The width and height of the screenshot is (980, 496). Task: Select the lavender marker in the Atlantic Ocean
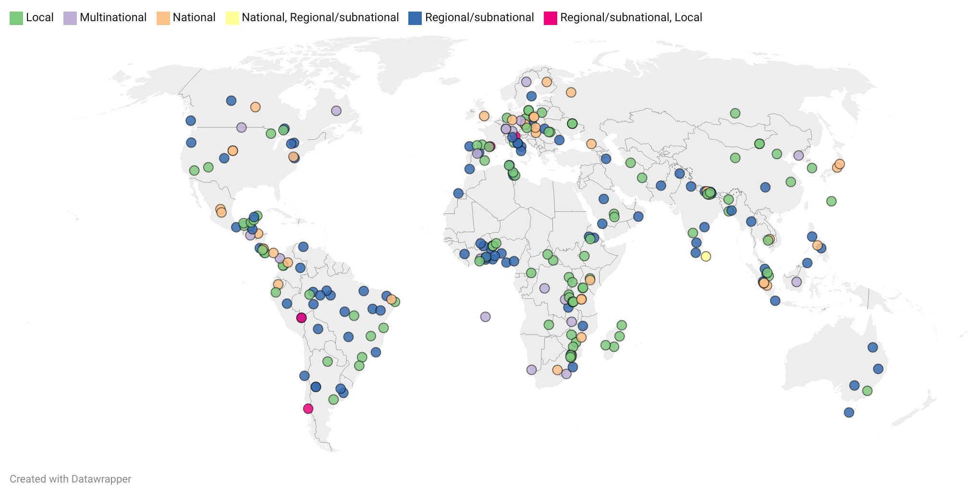[485, 317]
